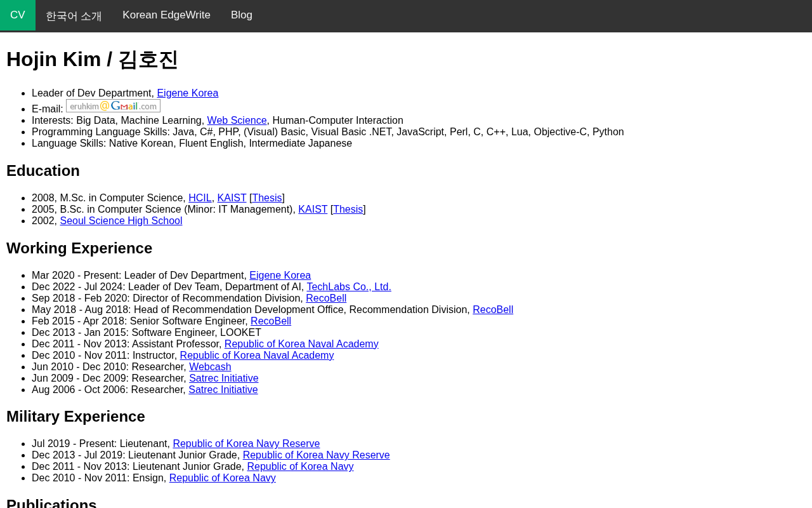Open Republic of Korea Navy link on Ensign line
Screen dimensions: 812x508
[223, 478]
